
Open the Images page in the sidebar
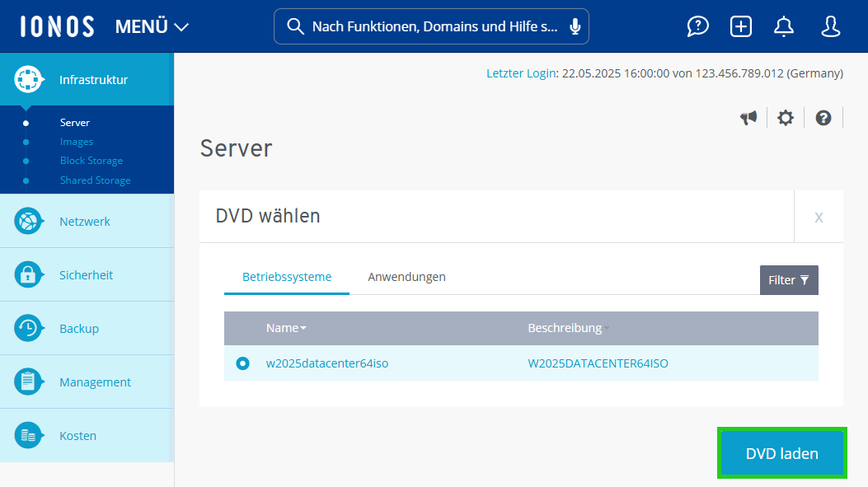click(x=76, y=141)
